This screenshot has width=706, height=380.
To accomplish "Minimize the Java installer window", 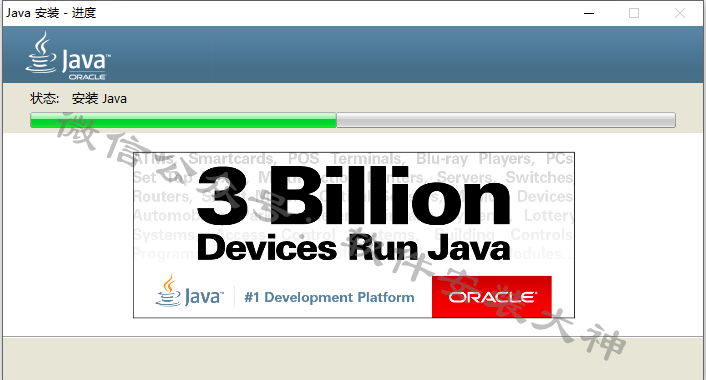I will [x=589, y=14].
